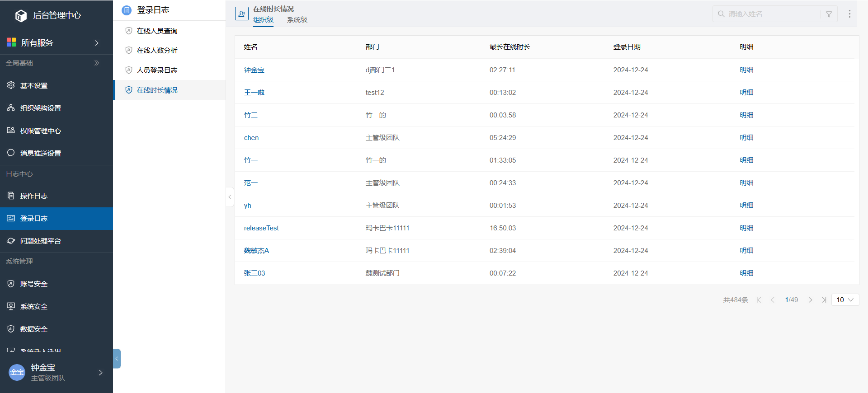The height and width of the screenshot is (393, 868).
Task: Open 明细 for 王一啦 row
Action: (746, 93)
